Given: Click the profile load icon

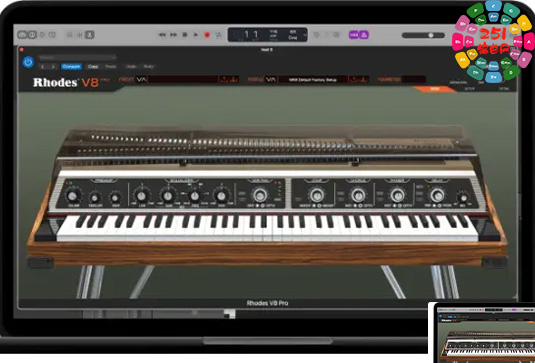Looking at the screenshot, I should [363, 79].
